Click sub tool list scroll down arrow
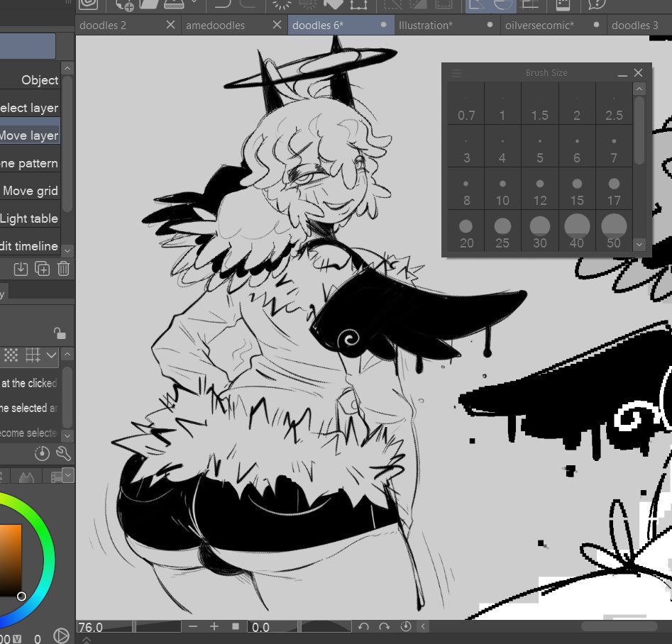This screenshot has width=672, height=644. point(67,250)
